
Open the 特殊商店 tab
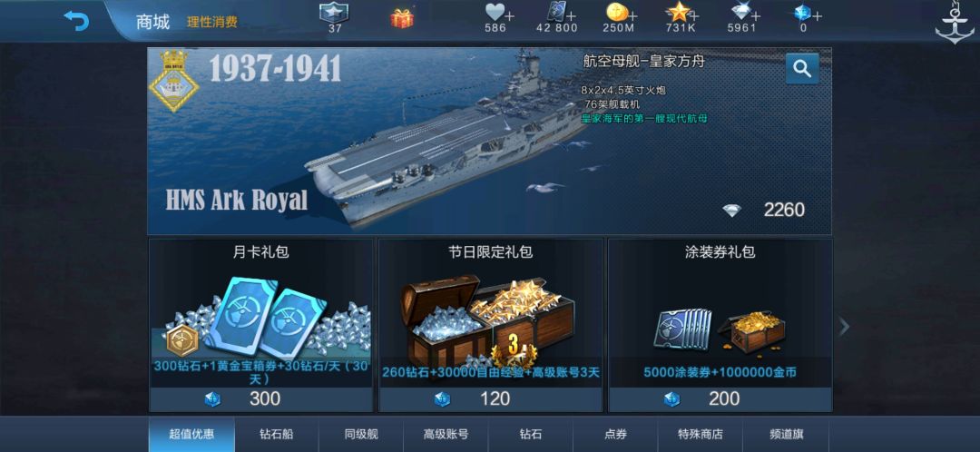point(700,435)
